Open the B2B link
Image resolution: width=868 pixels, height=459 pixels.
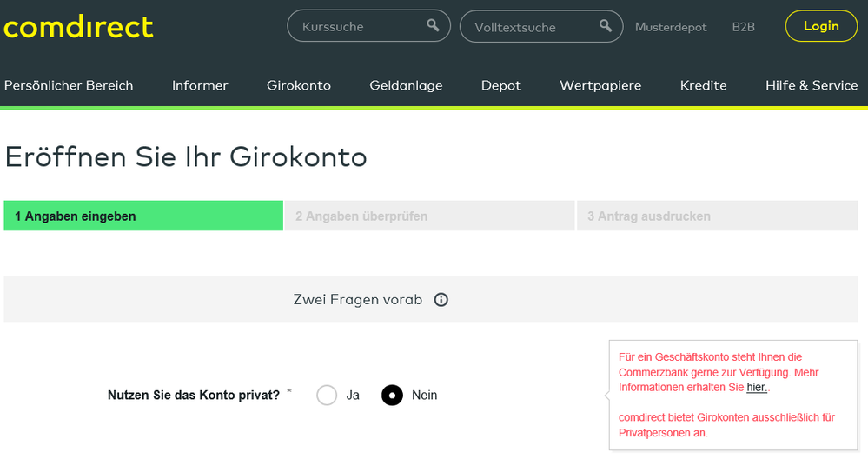click(x=744, y=27)
